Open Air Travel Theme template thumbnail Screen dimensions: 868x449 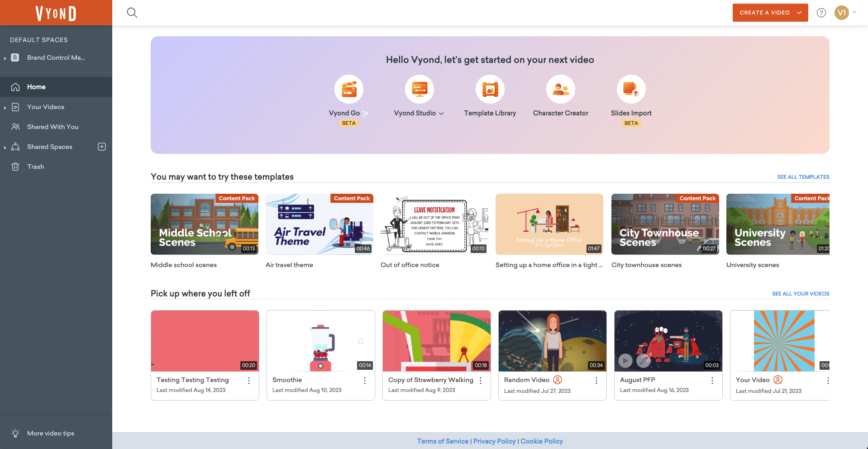click(x=320, y=224)
